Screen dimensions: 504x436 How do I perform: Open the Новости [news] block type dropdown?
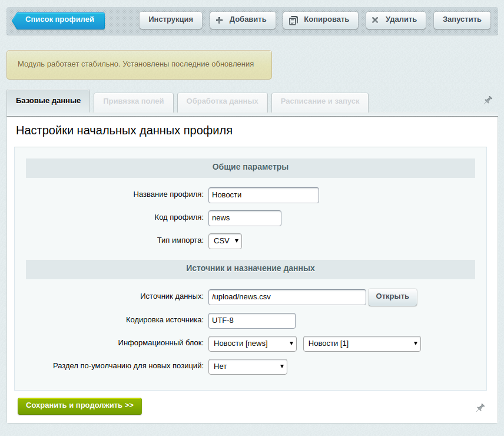tap(252, 343)
